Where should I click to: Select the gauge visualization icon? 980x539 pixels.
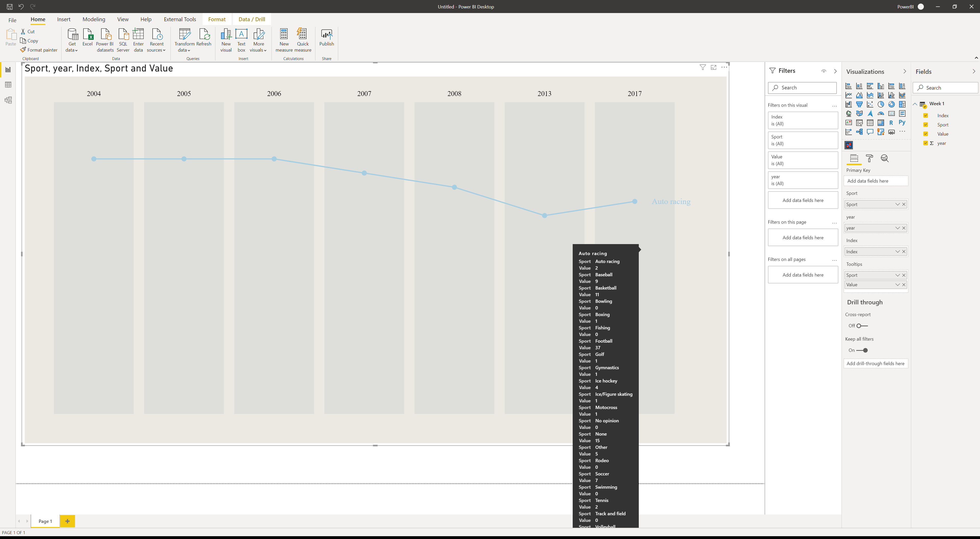point(880,114)
